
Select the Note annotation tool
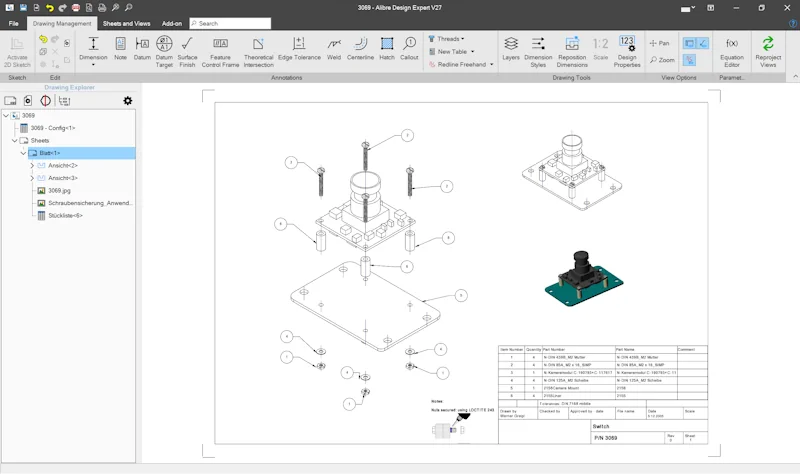pos(120,48)
